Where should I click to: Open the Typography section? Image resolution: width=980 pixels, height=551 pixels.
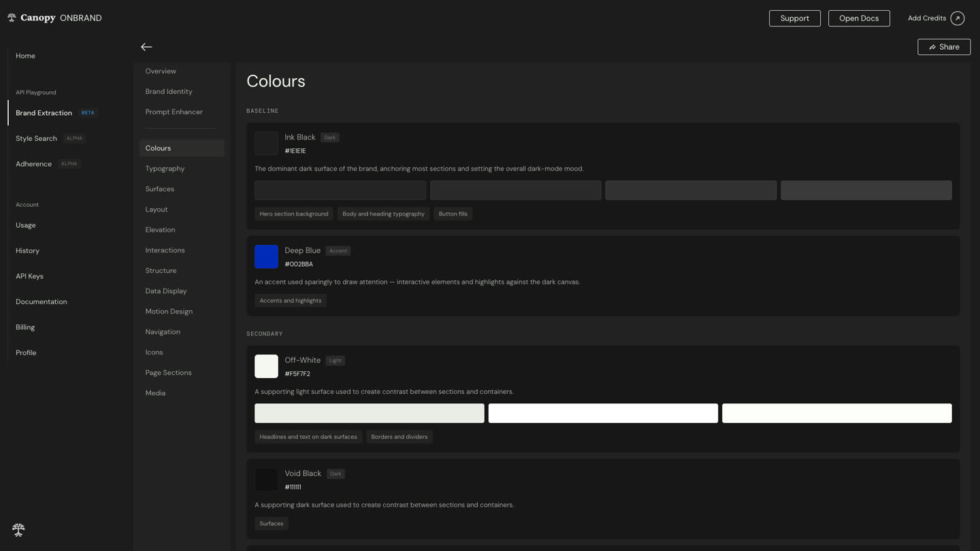click(x=165, y=169)
